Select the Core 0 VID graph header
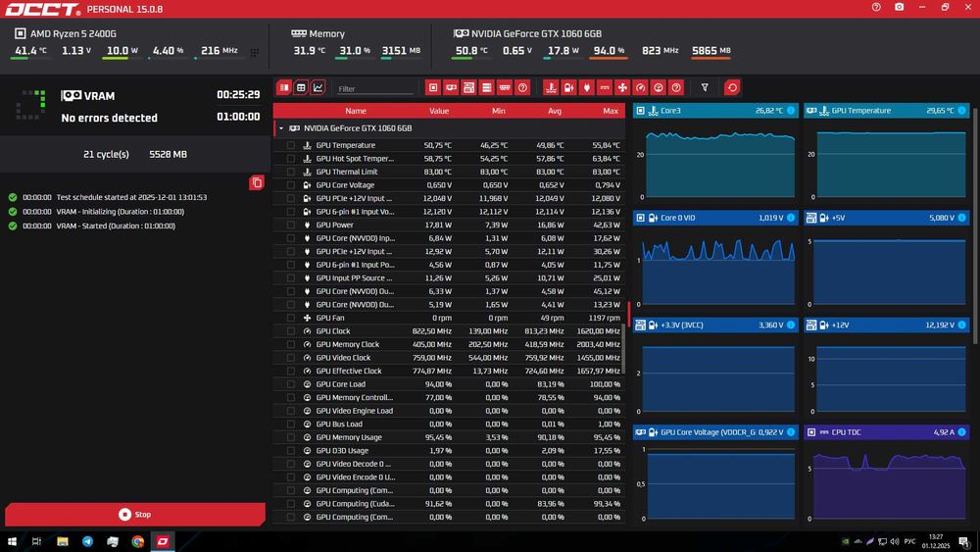 click(715, 218)
